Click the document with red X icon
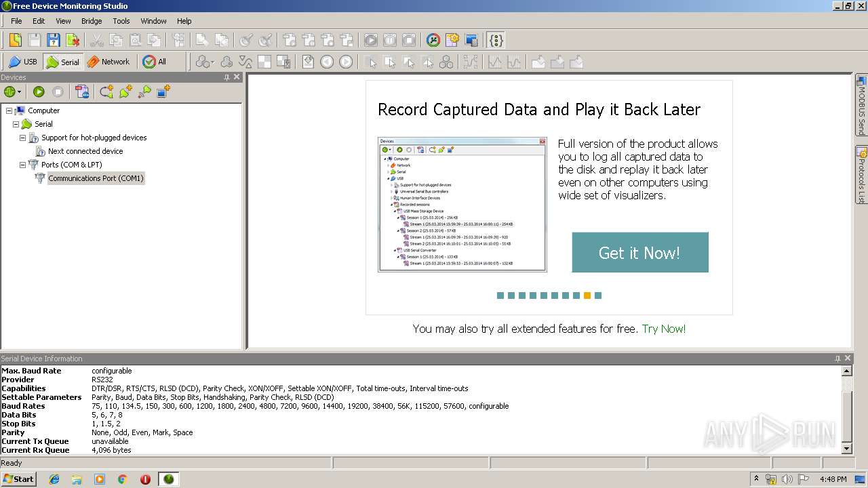This screenshot has height=488, width=868. pyautogui.click(x=72, y=40)
